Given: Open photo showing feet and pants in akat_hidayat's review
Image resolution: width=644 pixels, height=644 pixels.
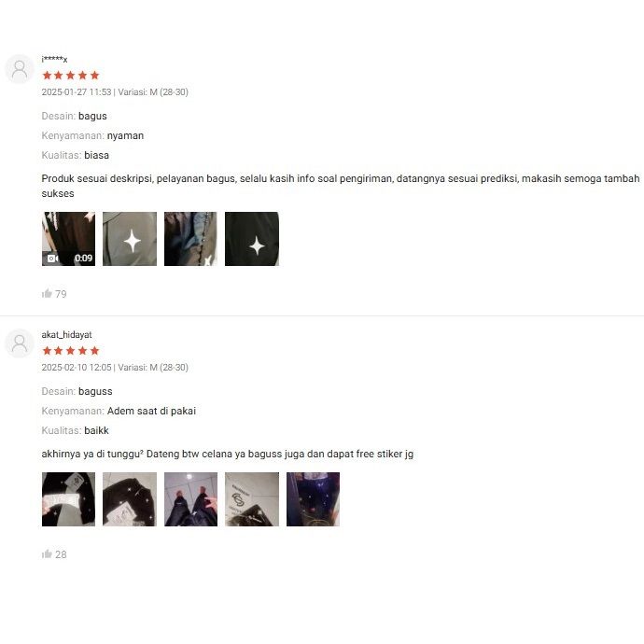Looking at the screenshot, I should tap(190, 499).
